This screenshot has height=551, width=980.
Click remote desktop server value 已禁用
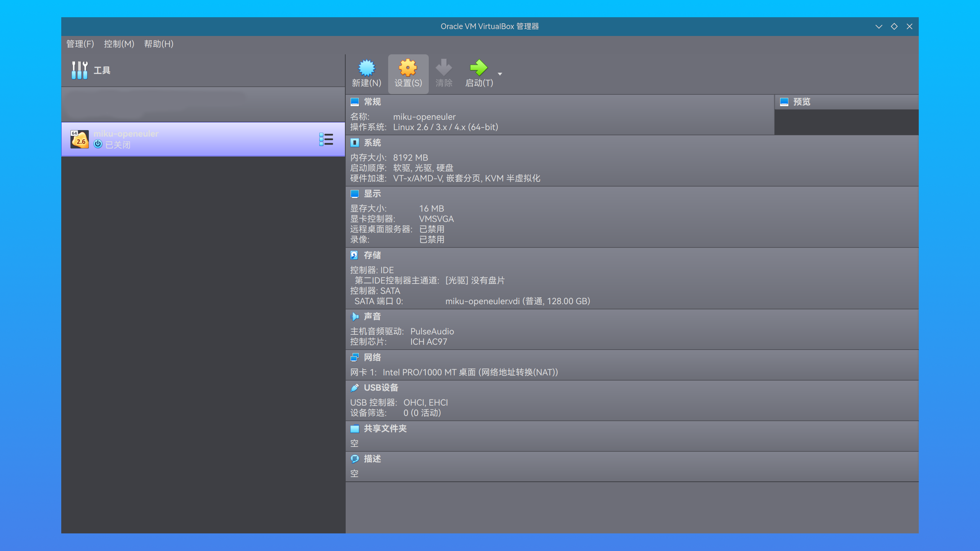432,229
